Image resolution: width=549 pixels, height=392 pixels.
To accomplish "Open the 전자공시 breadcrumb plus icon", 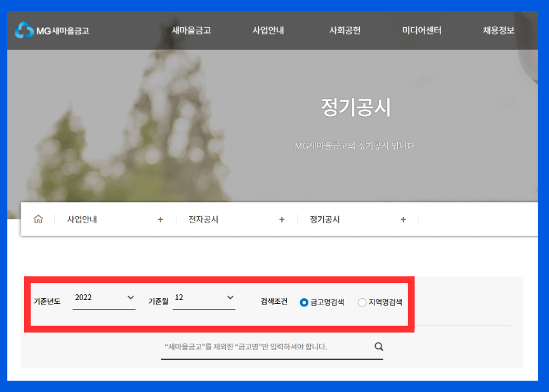I will coord(282,219).
